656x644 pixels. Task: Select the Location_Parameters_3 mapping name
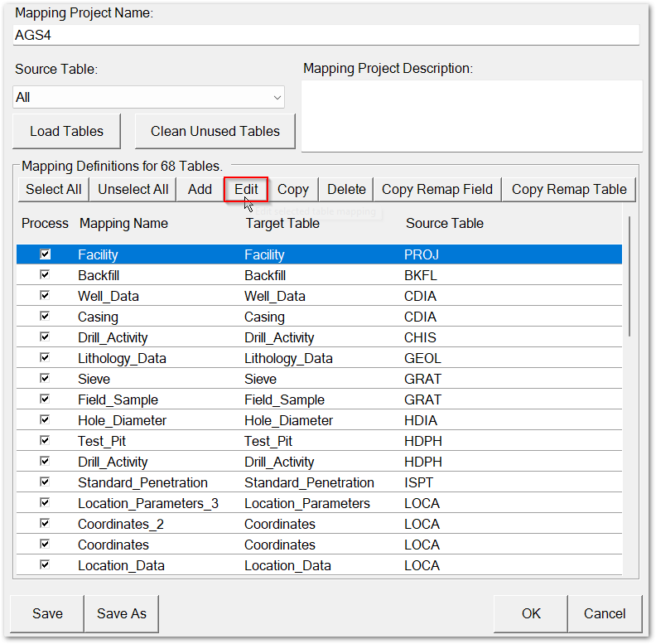pos(148,503)
